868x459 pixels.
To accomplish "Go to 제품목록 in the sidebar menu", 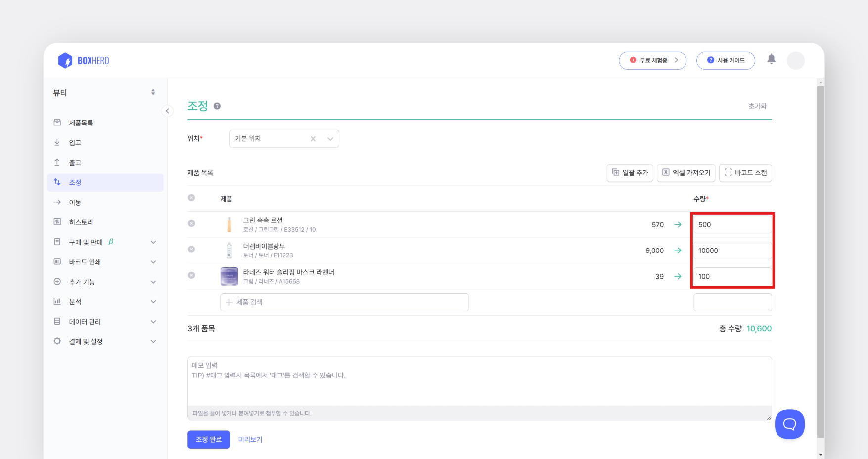I will (81, 123).
